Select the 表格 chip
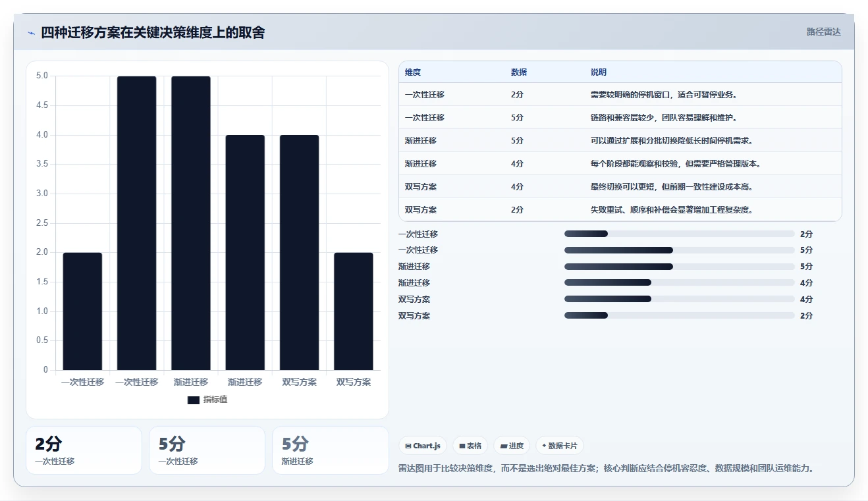Viewport: 868px width, 501px height. [x=470, y=446]
